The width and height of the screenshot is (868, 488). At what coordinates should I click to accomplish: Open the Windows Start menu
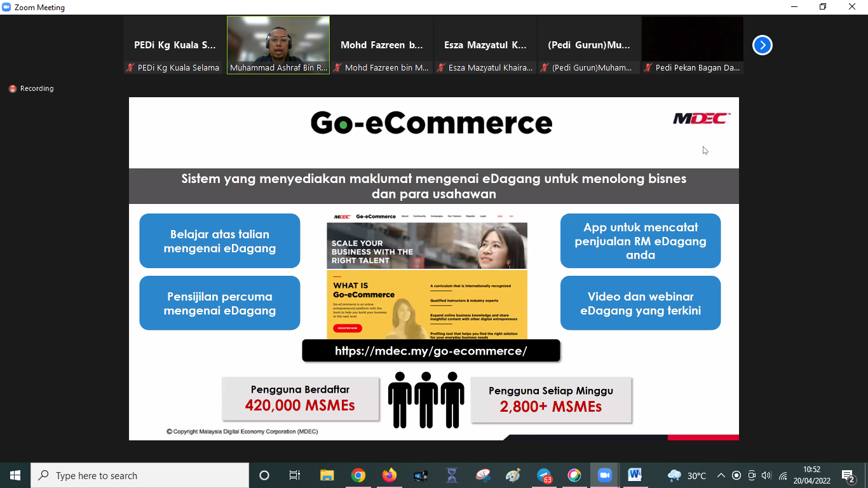coord(15,475)
